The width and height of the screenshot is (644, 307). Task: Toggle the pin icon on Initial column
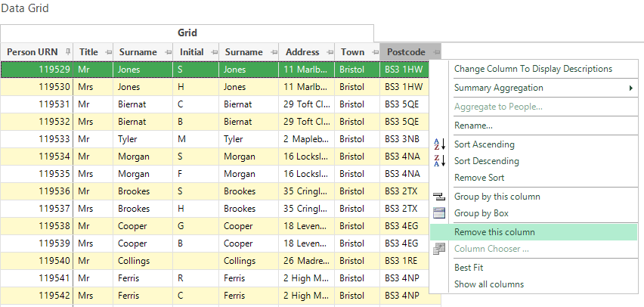(x=214, y=52)
